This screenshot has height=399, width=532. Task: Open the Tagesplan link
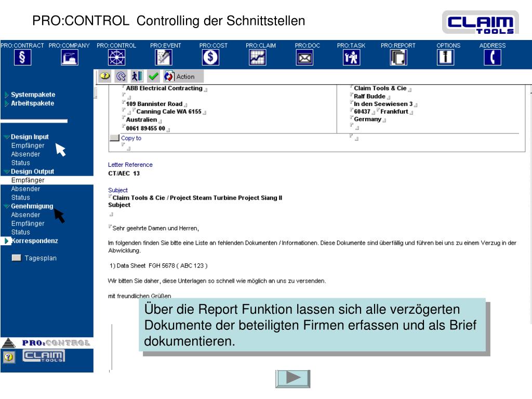pos(41,258)
